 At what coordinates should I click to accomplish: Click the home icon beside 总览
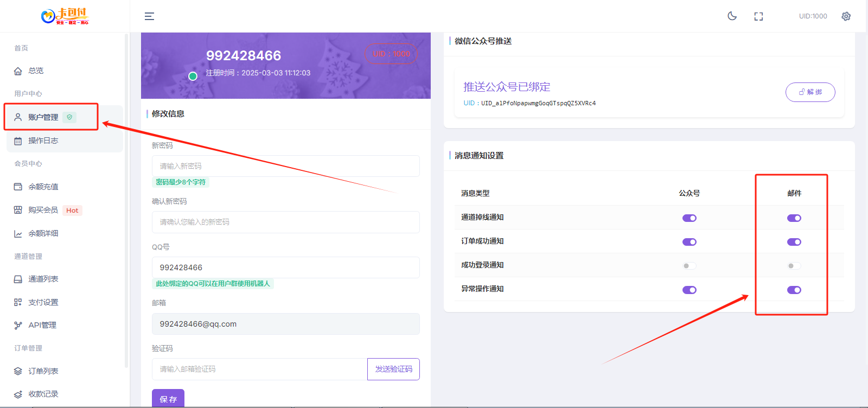pyautogui.click(x=18, y=71)
